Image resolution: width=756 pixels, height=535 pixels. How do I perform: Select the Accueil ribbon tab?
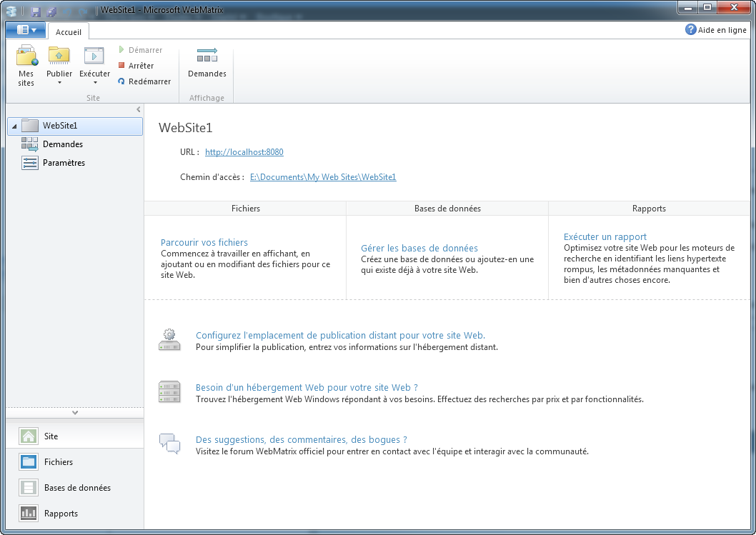(69, 31)
